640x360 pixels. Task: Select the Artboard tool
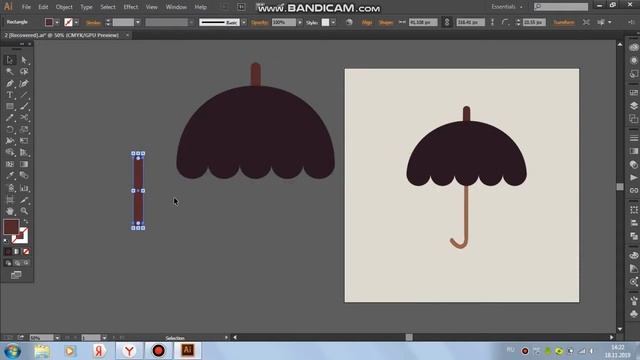coord(10,200)
